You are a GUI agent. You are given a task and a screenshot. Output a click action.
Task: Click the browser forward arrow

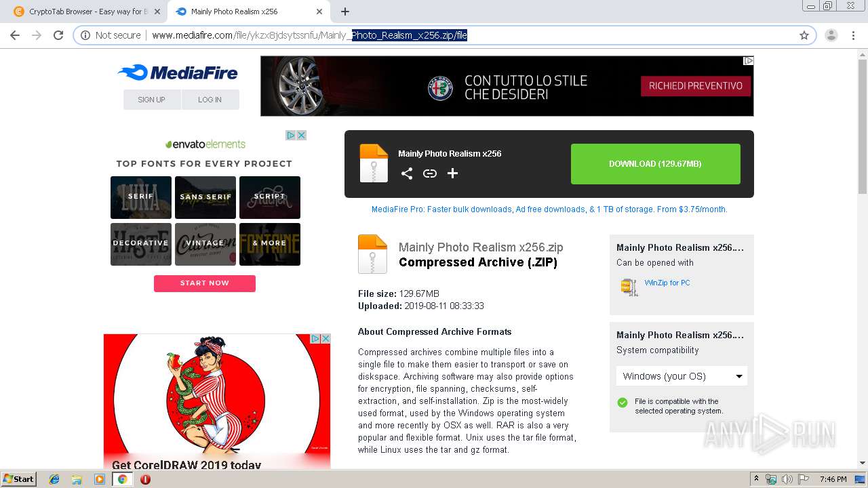click(37, 35)
